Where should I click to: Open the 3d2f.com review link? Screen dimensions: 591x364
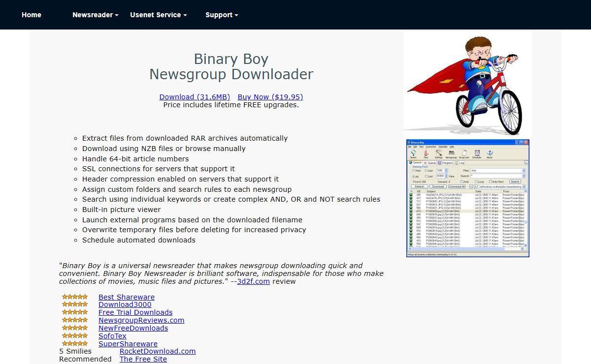point(253,281)
